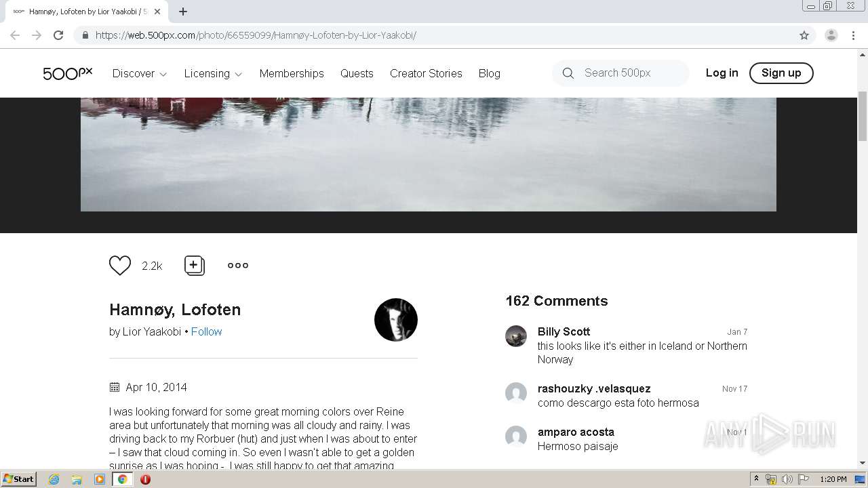The image size is (868, 488).
Task: Go to Creator Stories
Action: [426, 73]
